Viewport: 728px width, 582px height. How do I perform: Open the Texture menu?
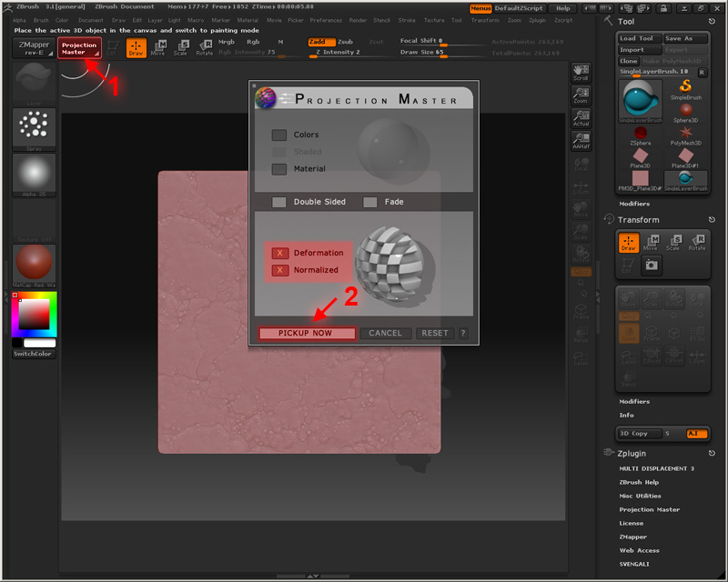434,20
